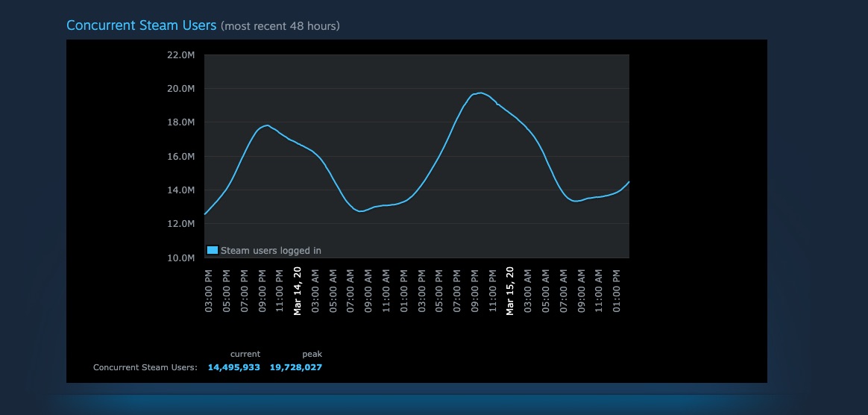Click the 22.0M y-axis label

click(x=181, y=54)
